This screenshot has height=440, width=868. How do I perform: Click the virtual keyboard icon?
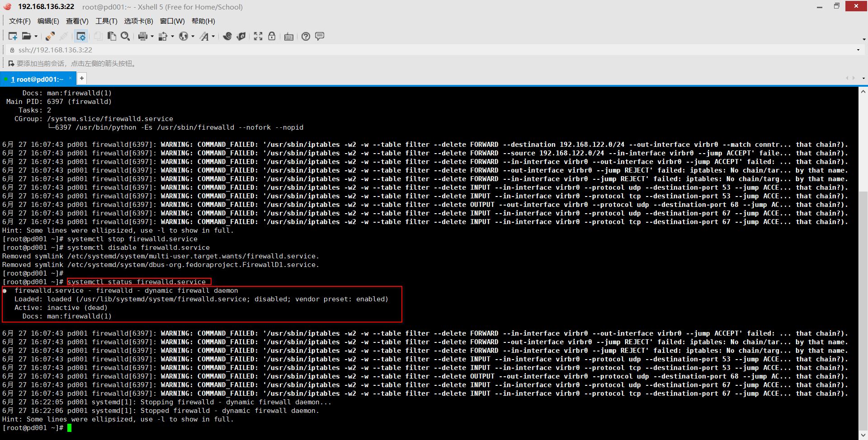289,37
